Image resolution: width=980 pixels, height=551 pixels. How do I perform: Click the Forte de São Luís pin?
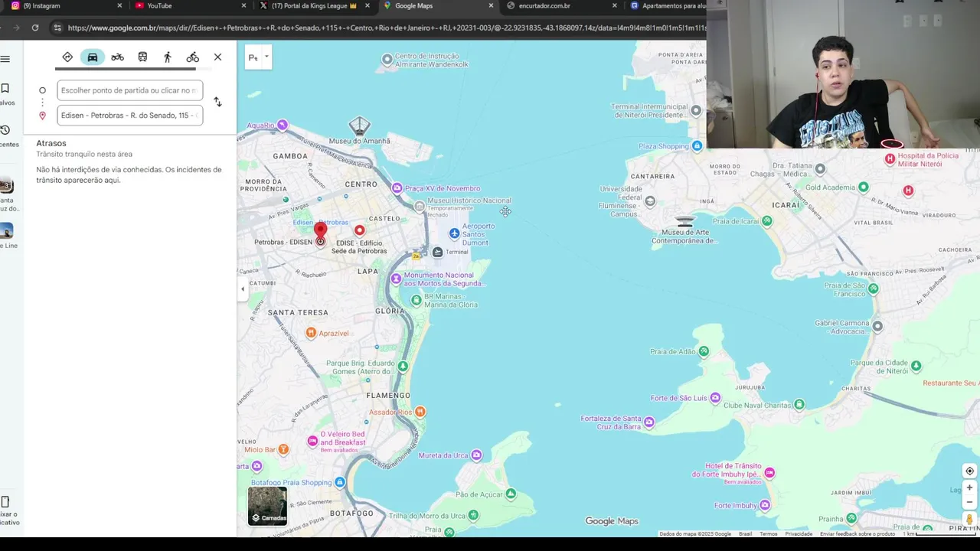[x=715, y=398]
